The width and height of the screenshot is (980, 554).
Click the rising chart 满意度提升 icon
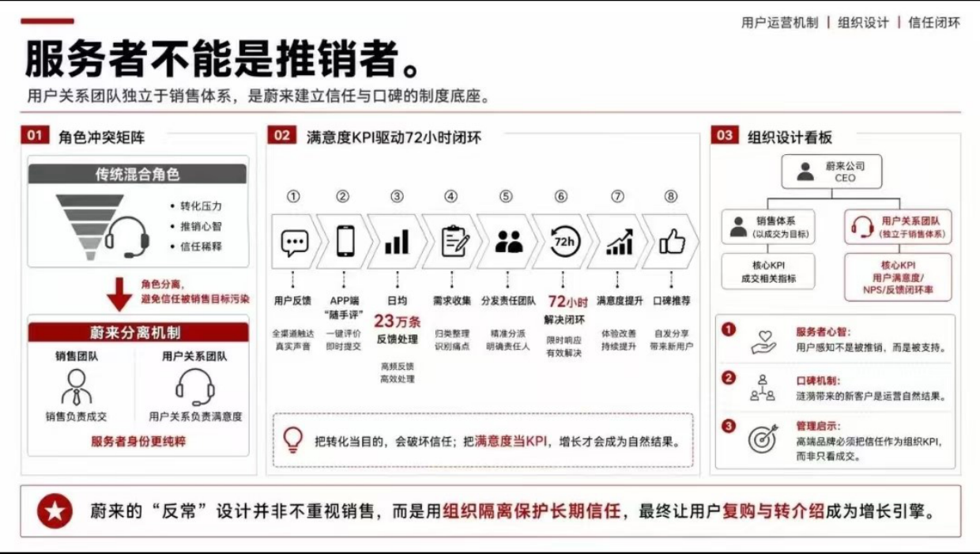click(x=619, y=242)
